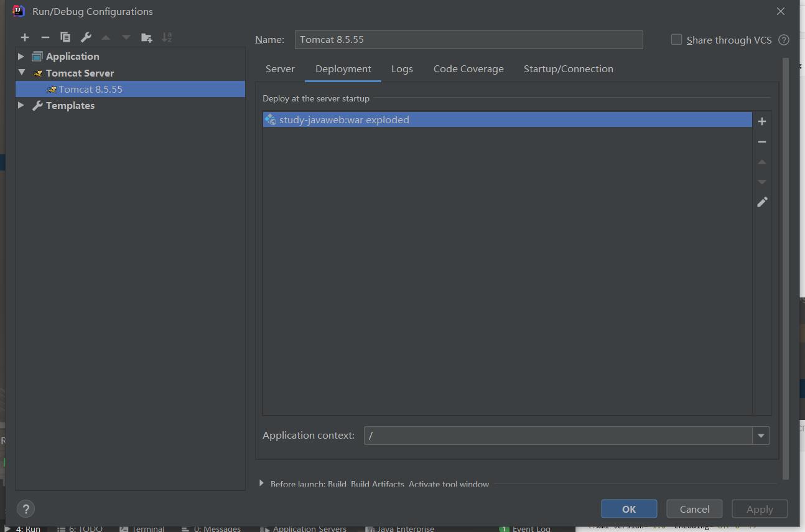The height and width of the screenshot is (532, 805).
Task: Expand the Application tree node
Action: 21,56
